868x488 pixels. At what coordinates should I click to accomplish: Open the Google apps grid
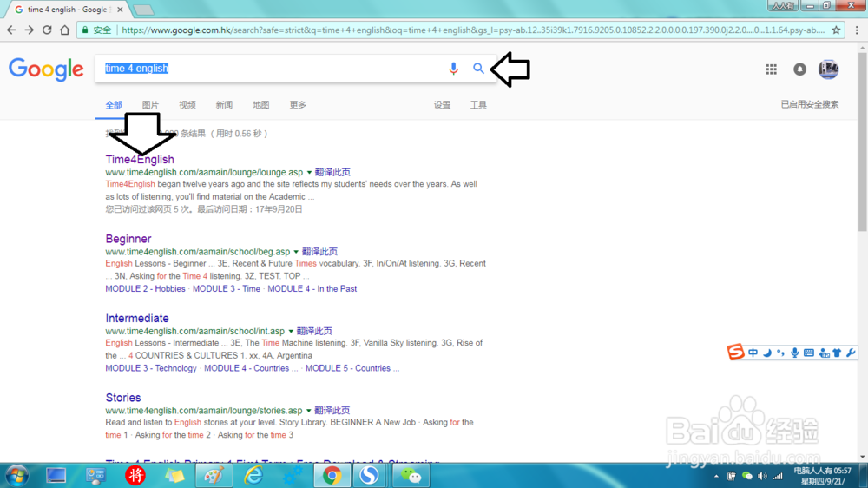tap(771, 69)
